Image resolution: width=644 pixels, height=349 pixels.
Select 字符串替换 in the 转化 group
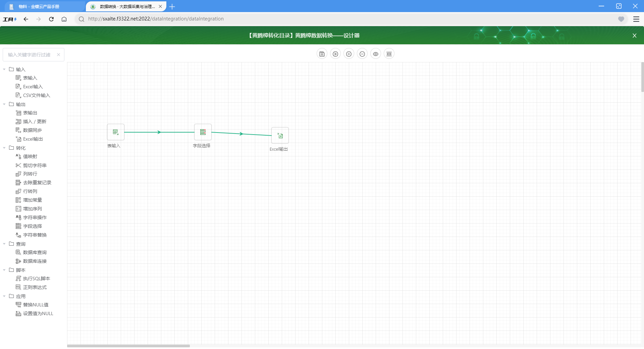(31, 235)
